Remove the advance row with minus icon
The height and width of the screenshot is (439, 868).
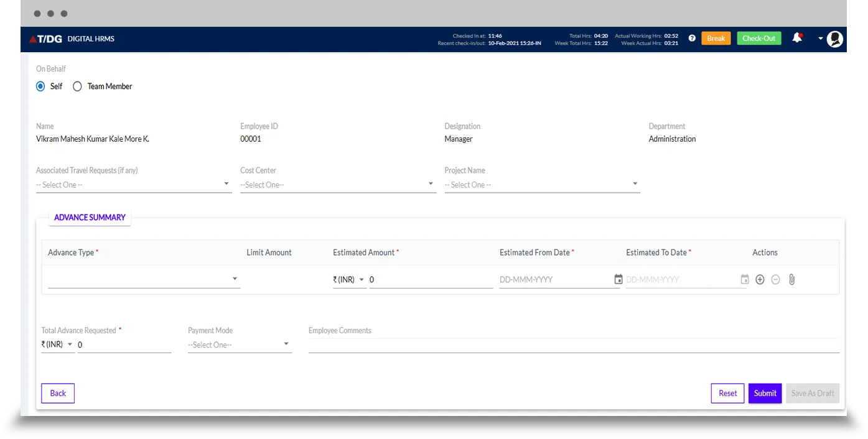775,280
